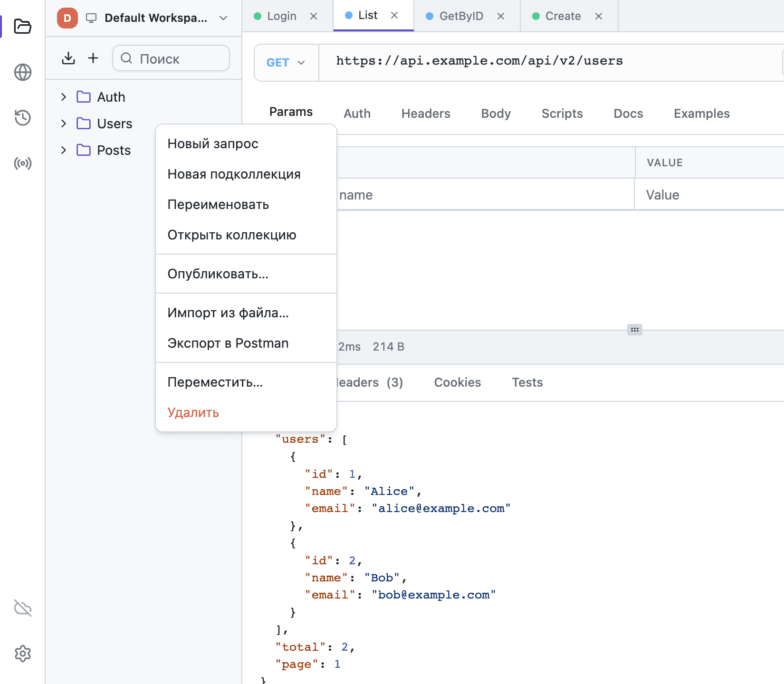Click the Posts folder icon
This screenshot has width=784, height=684.
coord(84,150)
